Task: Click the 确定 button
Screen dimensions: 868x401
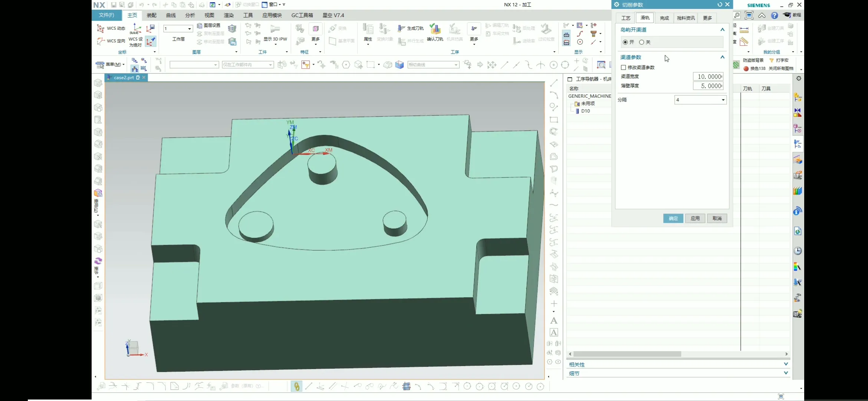Action: (x=673, y=218)
